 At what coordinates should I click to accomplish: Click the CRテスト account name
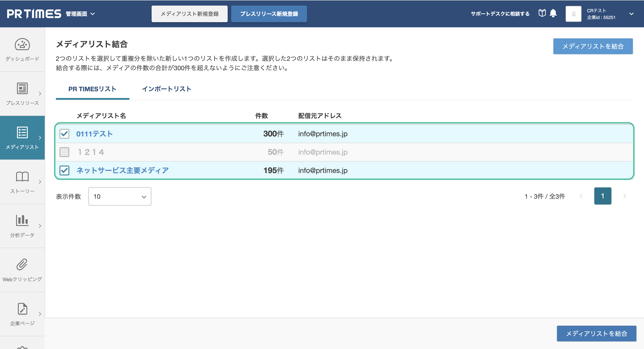(597, 11)
